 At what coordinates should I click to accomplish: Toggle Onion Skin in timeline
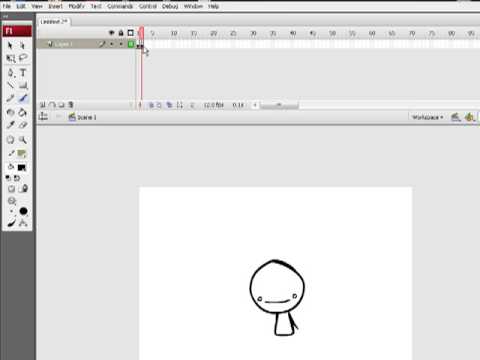[x=151, y=105]
